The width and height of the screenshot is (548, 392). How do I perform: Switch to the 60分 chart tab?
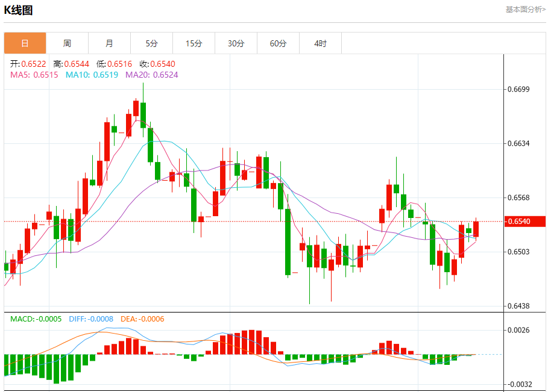pyautogui.click(x=278, y=43)
